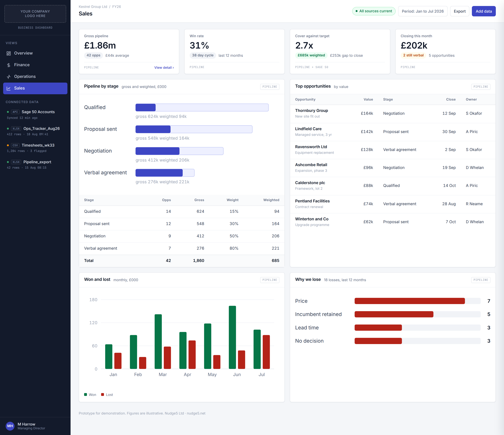Click the 42 opps badge

click(x=93, y=55)
